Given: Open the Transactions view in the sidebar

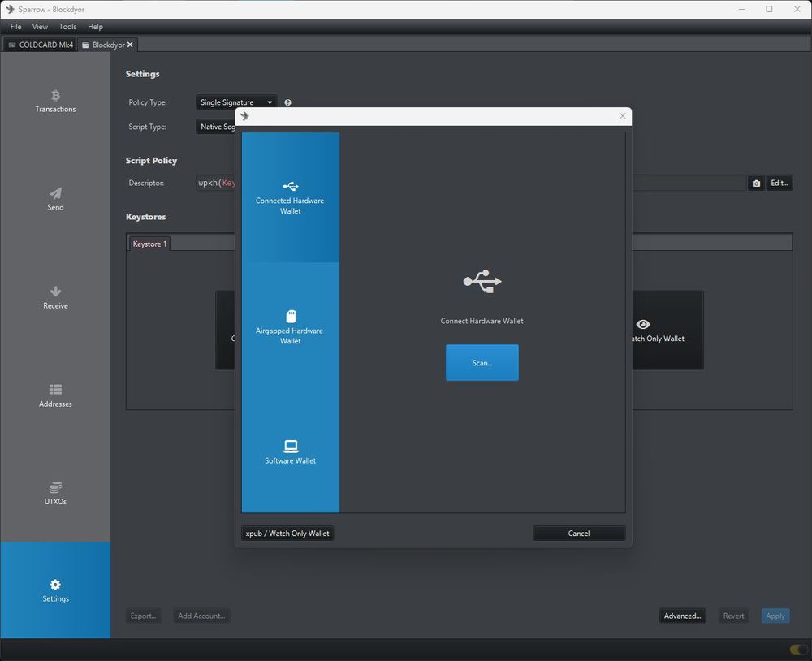Looking at the screenshot, I should coord(55,102).
